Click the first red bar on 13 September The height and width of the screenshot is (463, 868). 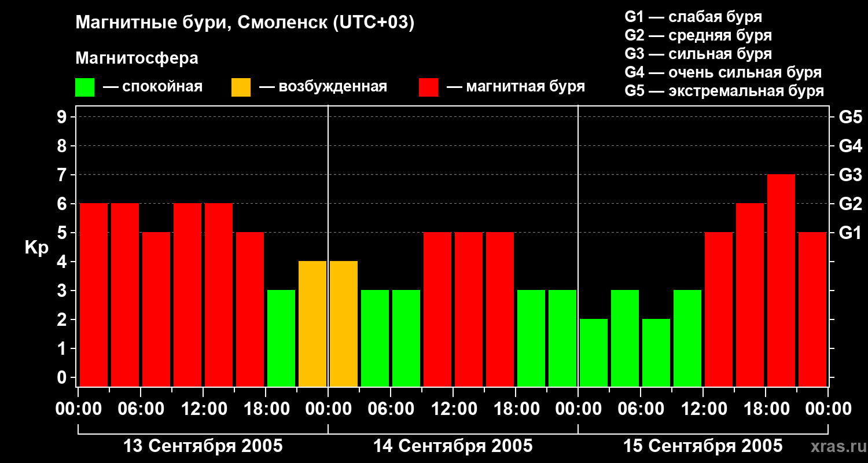(x=94, y=295)
